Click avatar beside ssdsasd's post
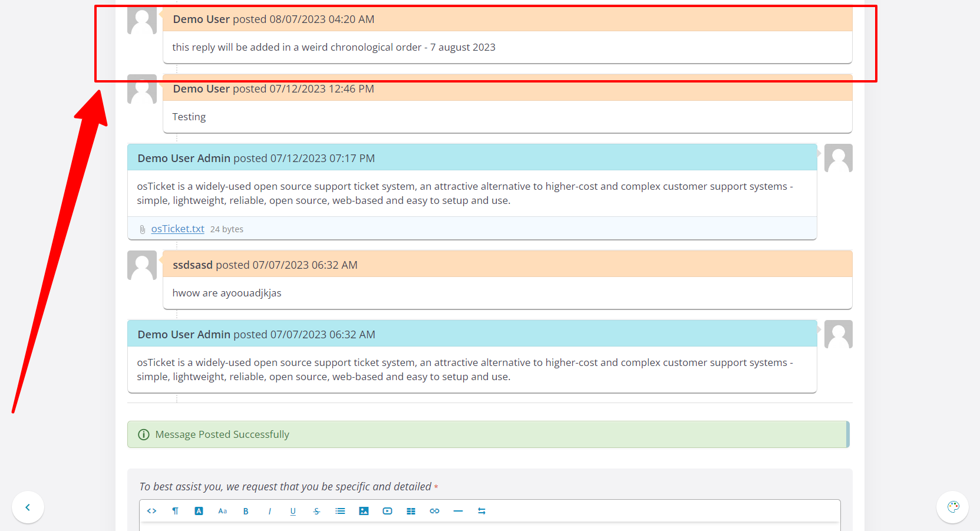This screenshot has height=531, width=980. point(142,265)
